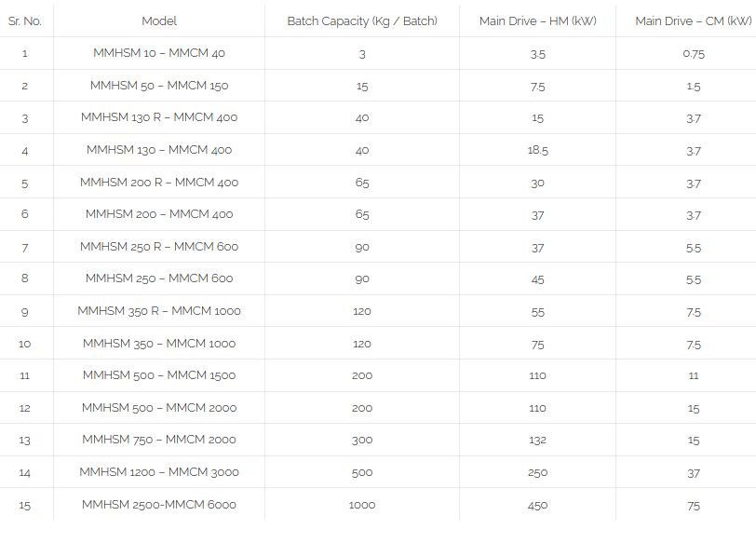Select the MMHSM 250 R – MMCM 600 cell
Image resolution: width=756 pixels, height=543 pixels.
click(159, 247)
